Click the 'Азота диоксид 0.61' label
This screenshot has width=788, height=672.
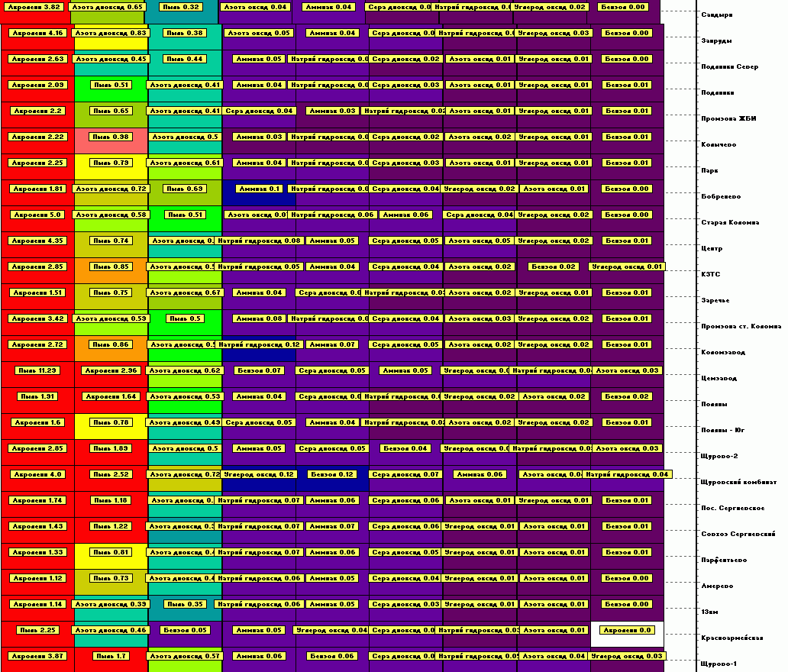tap(185, 163)
